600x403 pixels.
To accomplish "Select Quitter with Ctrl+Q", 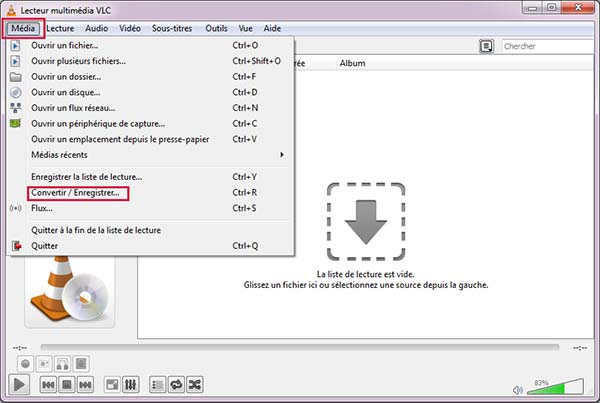I will point(151,246).
